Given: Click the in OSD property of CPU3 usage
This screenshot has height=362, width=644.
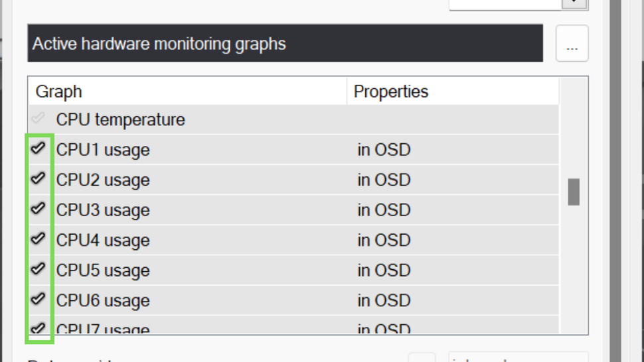Looking at the screenshot, I should [384, 210].
